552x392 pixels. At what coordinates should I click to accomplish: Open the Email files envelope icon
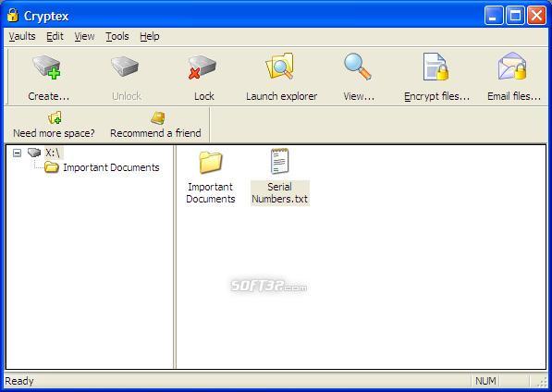[512, 67]
